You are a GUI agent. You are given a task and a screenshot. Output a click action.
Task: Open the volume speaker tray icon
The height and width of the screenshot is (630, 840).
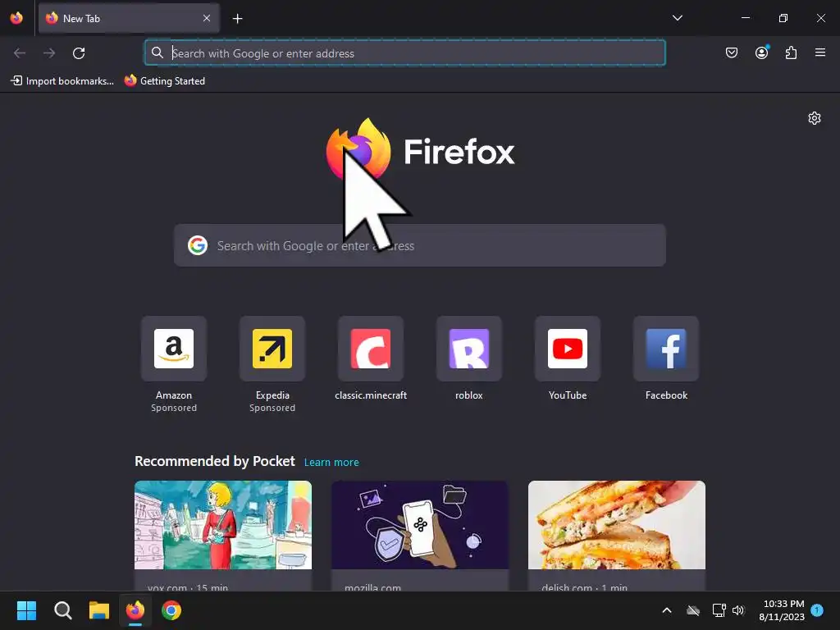[x=738, y=610]
